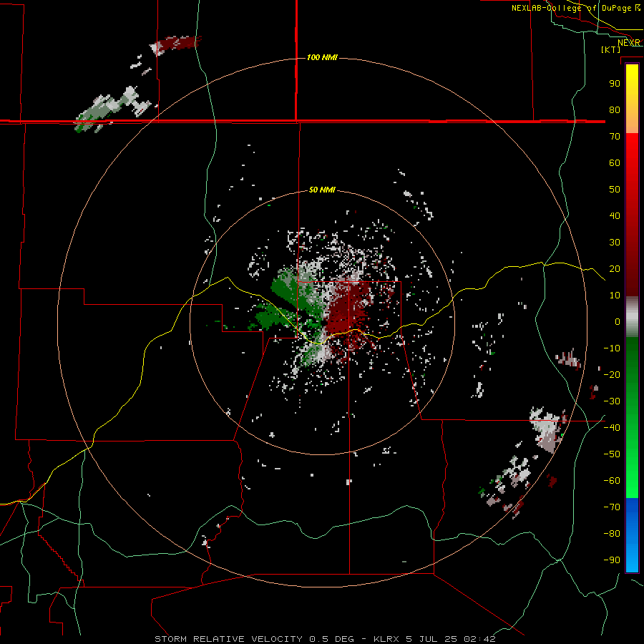Click the blue bottom segment of color scale
The height and width of the screenshot is (644, 644).
click(x=632, y=535)
